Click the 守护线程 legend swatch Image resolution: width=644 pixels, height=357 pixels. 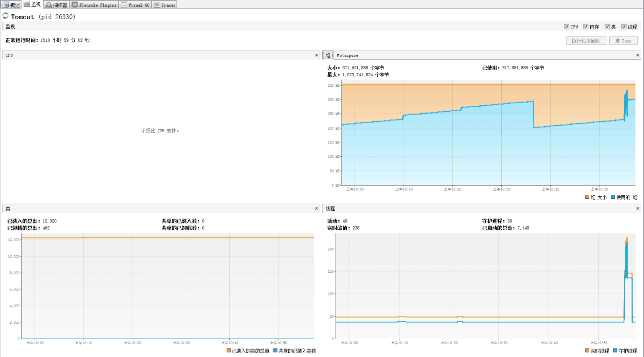[615, 350]
